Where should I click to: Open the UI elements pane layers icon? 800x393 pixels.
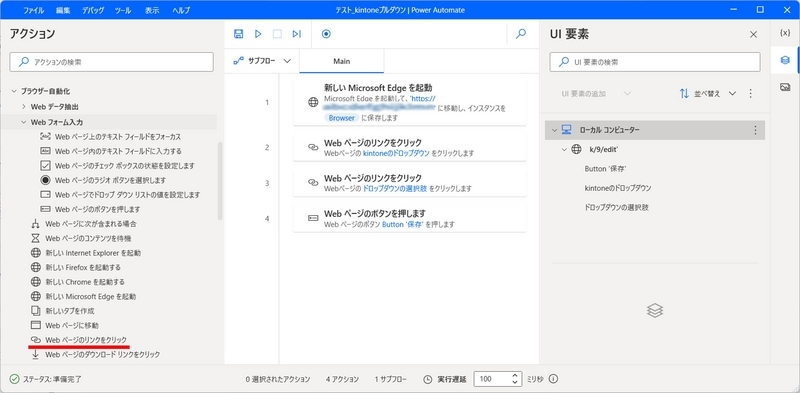click(x=785, y=60)
